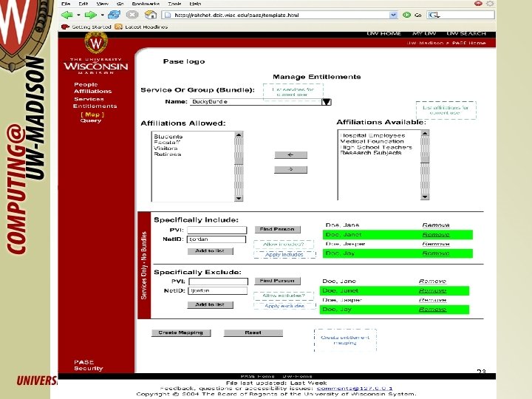Viewport: 532px width, 399px height.
Task: Reload the page with refresh icon
Action: tap(114, 15)
